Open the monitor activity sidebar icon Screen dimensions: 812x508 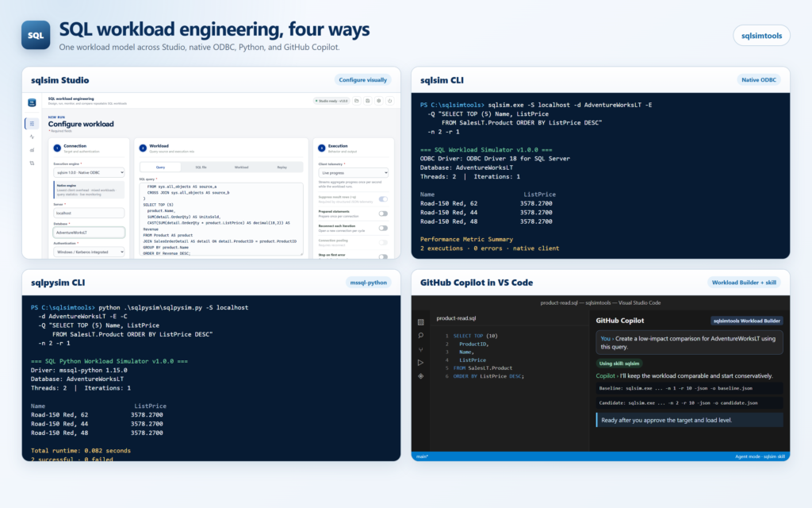(x=32, y=137)
